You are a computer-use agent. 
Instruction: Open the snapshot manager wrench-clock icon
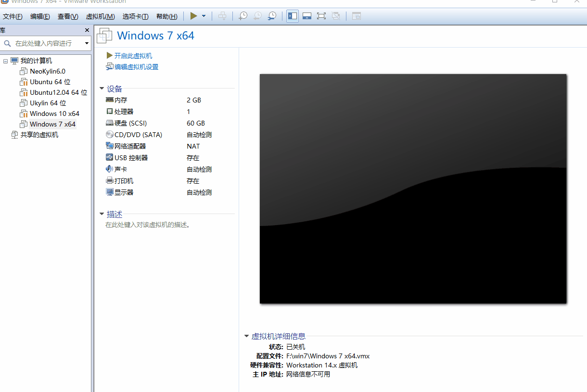click(x=272, y=16)
